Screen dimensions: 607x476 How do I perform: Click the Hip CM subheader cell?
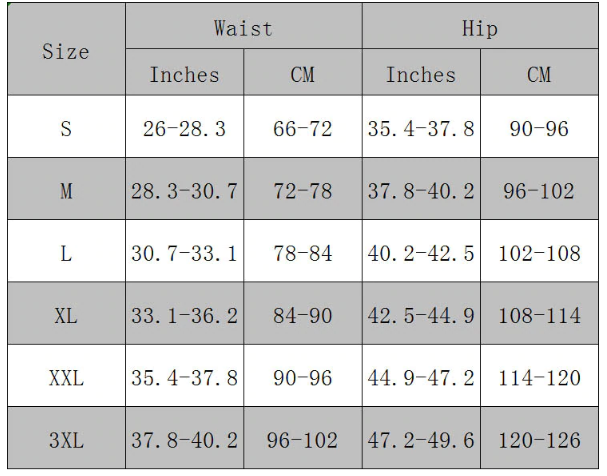[x=540, y=72]
